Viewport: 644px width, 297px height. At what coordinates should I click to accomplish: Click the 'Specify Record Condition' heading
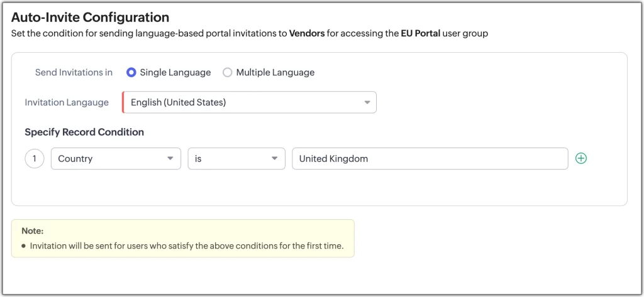coord(84,132)
